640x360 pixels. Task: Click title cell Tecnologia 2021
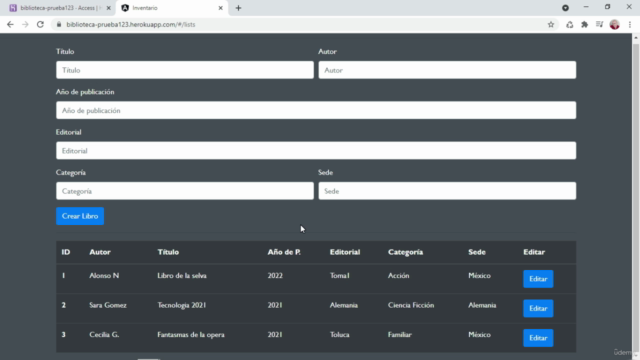point(182,305)
